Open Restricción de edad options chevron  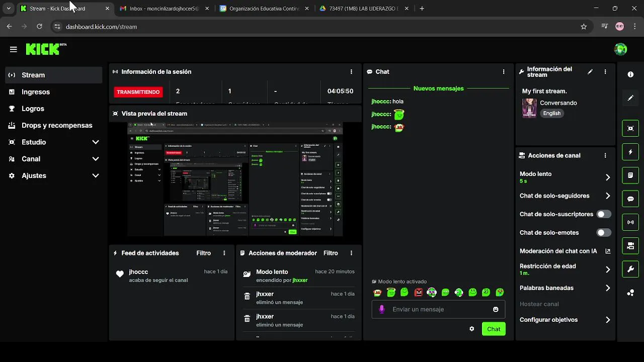tap(608, 269)
